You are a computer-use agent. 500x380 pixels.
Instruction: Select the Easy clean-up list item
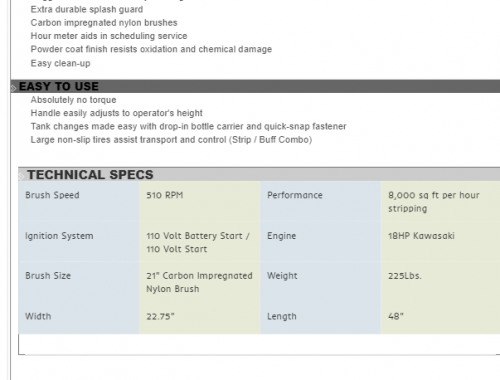(x=60, y=63)
